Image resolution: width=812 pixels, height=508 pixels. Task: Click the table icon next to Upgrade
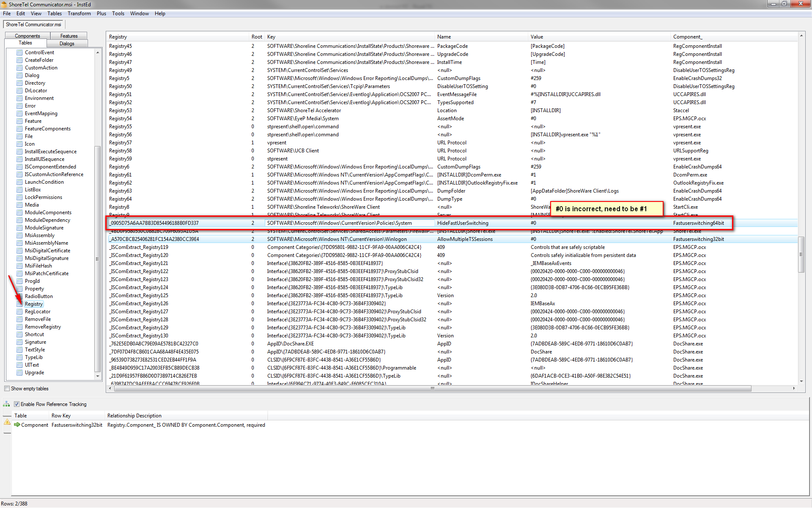coord(19,373)
